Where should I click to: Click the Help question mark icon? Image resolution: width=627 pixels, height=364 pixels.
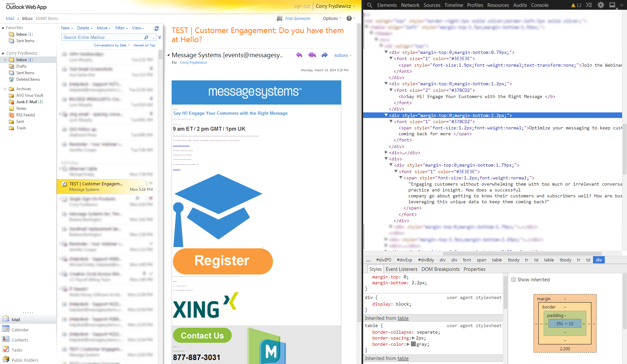point(349,18)
